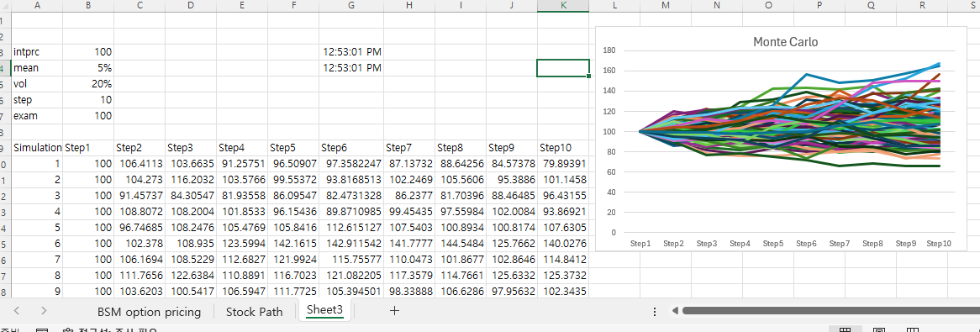980x332 pixels.
Task: Click the 100 value on chart vertical axis
Action: coord(610,131)
